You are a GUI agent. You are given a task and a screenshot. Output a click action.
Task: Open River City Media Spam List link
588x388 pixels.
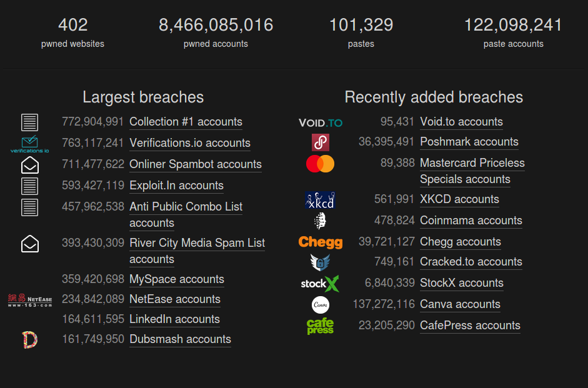coord(197,251)
